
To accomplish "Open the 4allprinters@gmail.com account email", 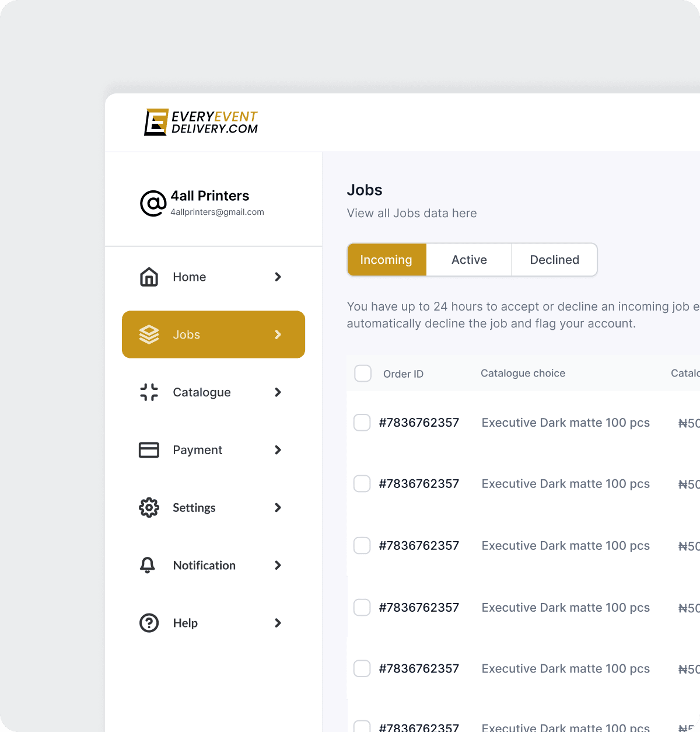I will [217, 212].
